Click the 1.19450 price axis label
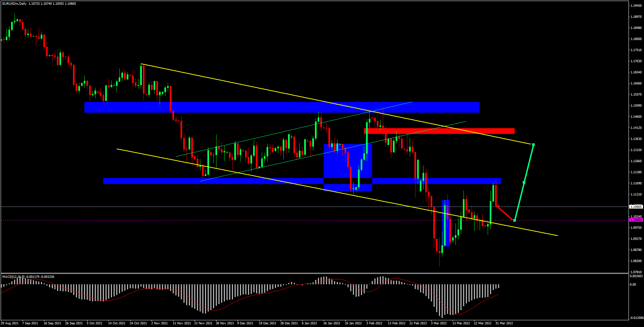Image resolution: width=644 pixels, height=327 pixels. pyautogui.click(x=636, y=6)
